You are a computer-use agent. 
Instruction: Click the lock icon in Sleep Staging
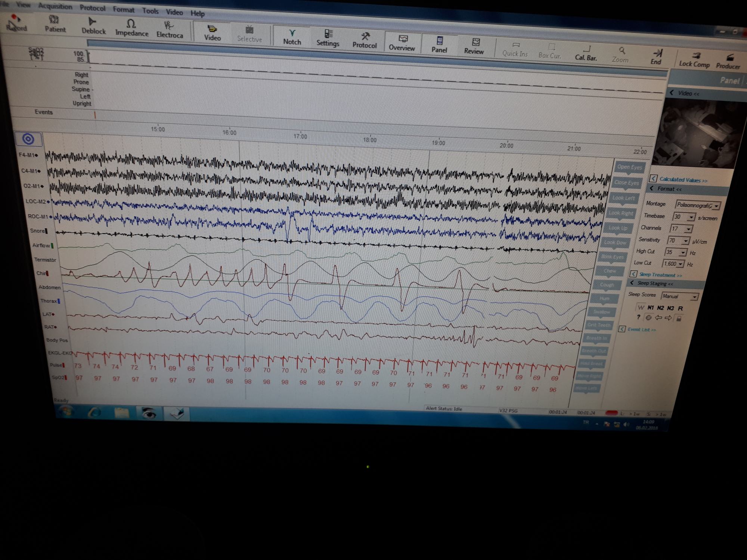pyautogui.click(x=679, y=318)
